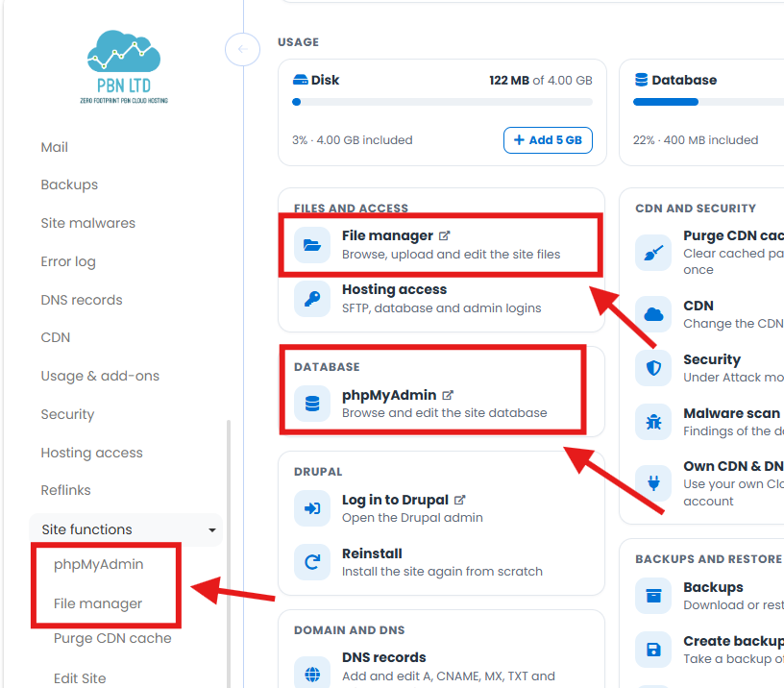Viewport: 784px width, 688px height.
Task: Open Usage & add-ons in sidebar
Action: [100, 376]
